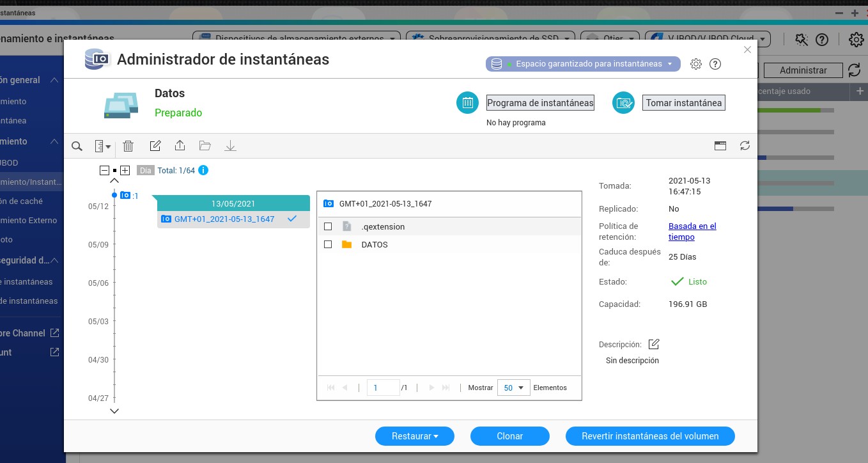Open snapshot manager settings gear

[x=696, y=64]
